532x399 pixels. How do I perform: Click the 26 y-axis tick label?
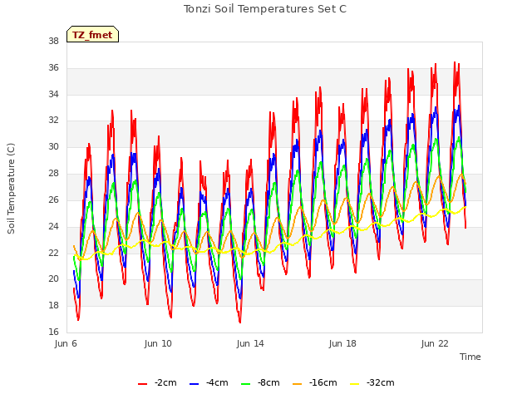pos(53,199)
